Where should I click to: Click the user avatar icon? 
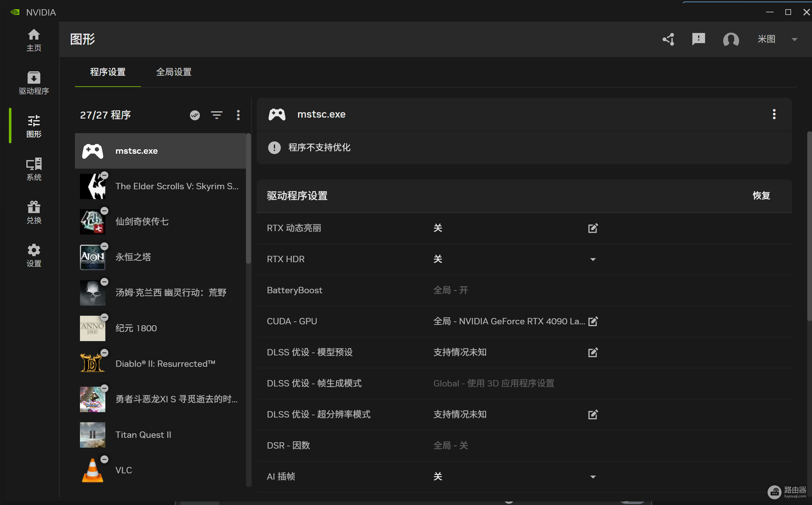[731, 39]
